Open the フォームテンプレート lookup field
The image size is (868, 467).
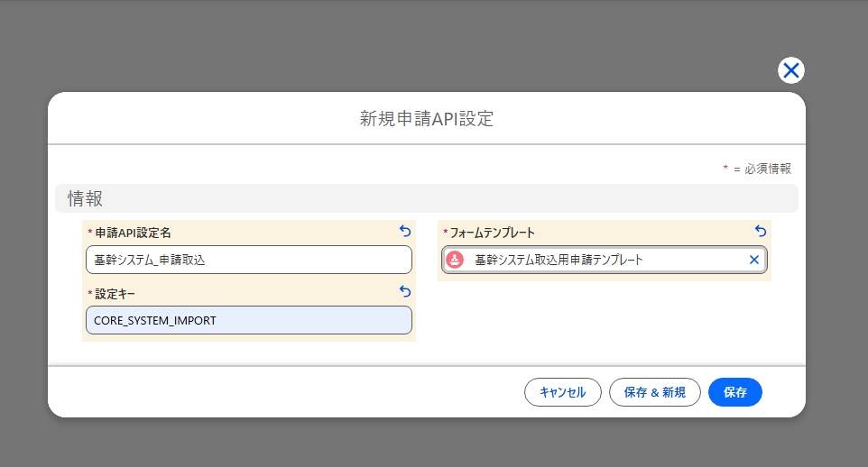[x=604, y=260]
